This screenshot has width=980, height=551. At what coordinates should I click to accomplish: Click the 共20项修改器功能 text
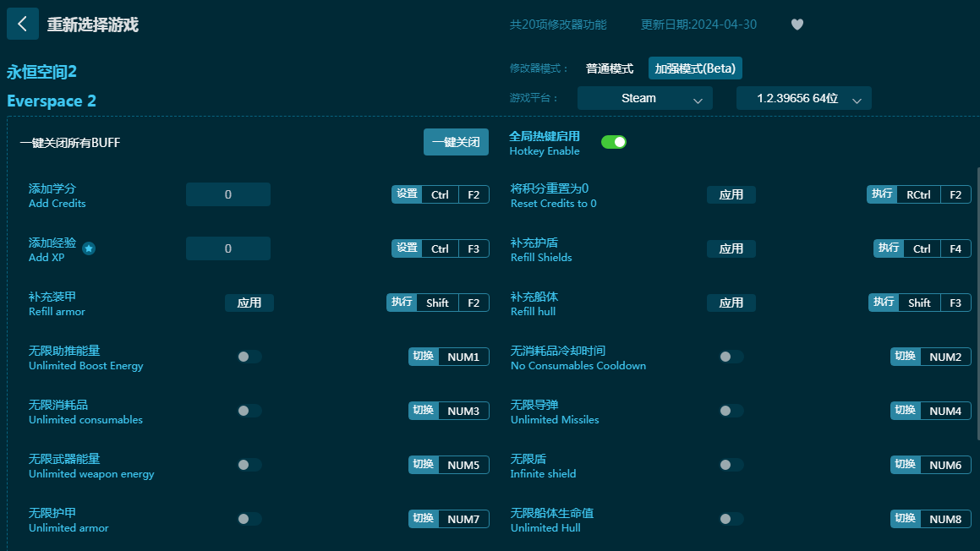coord(558,25)
